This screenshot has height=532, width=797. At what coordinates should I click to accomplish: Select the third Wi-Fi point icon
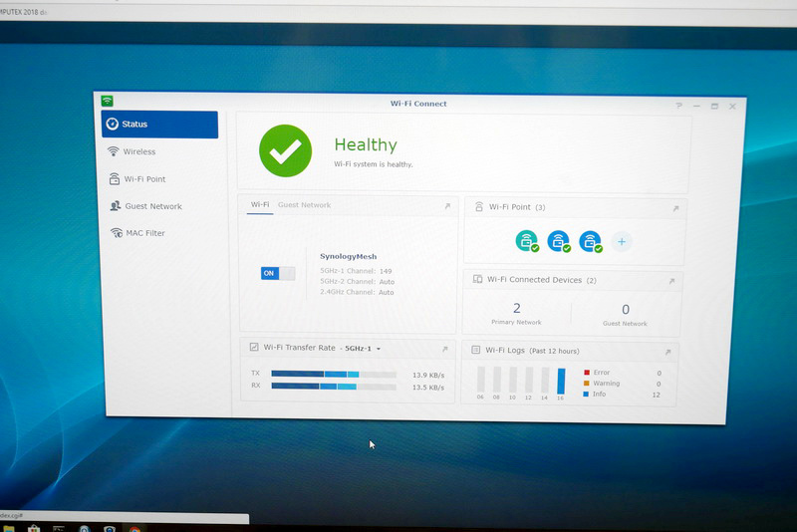(x=590, y=241)
